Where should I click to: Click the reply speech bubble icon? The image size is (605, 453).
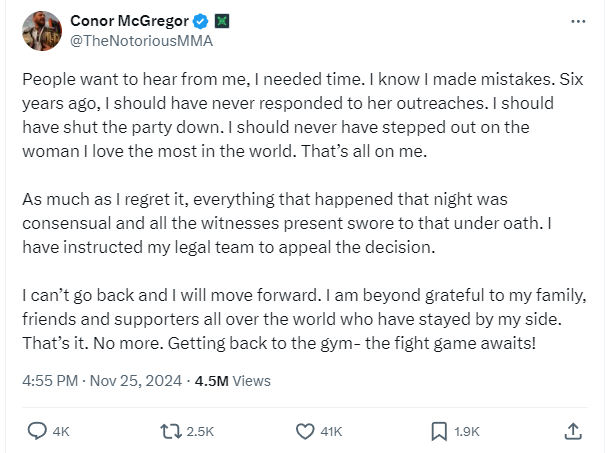[x=38, y=431]
